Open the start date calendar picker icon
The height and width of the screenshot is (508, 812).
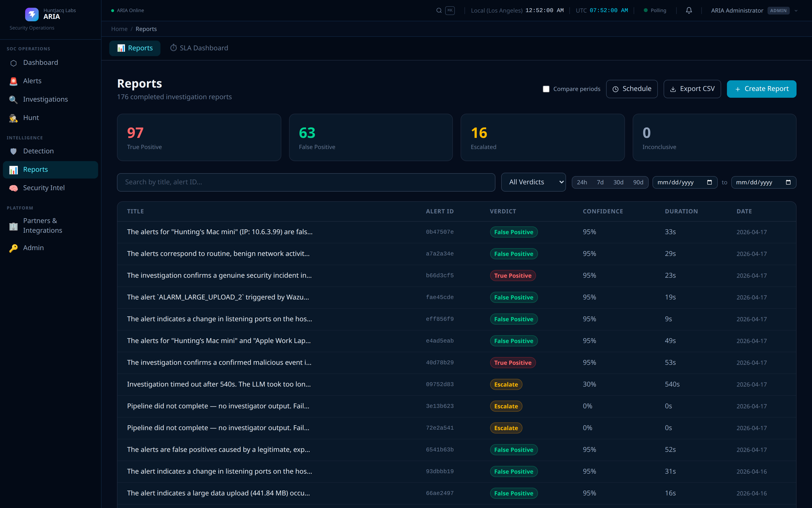709,182
